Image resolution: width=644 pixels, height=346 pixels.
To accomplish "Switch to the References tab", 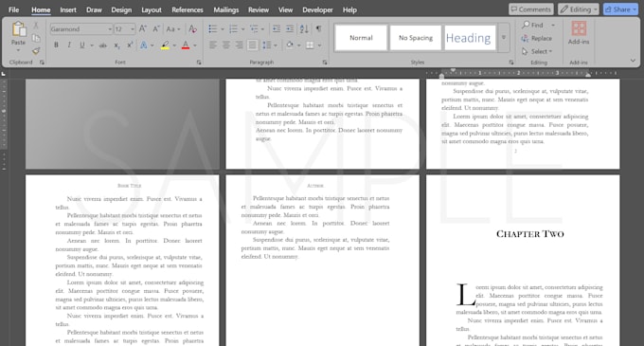I will [x=188, y=9].
